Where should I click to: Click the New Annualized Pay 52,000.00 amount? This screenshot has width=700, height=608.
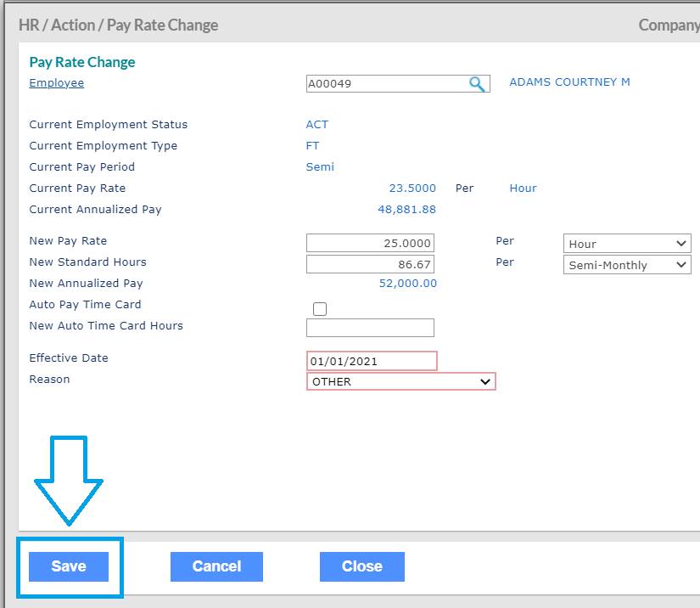tap(408, 284)
